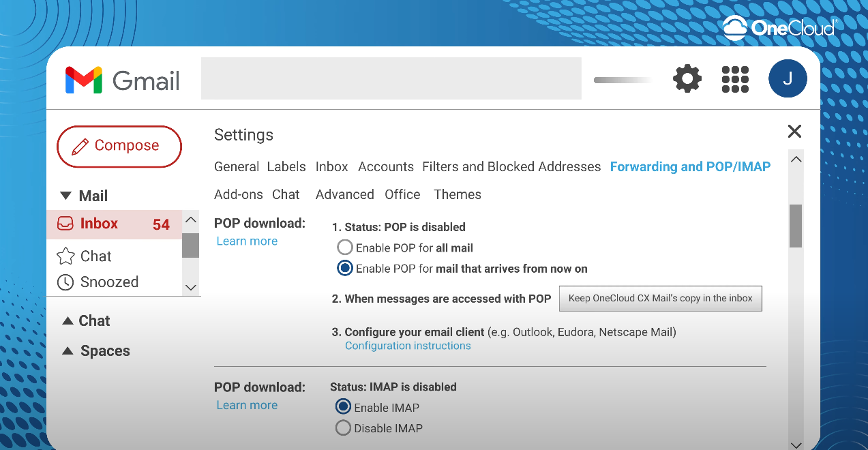Viewport: 868px width, 450px height.
Task: Click the Settings panel scrollbar thumb
Action: [796, 226]
